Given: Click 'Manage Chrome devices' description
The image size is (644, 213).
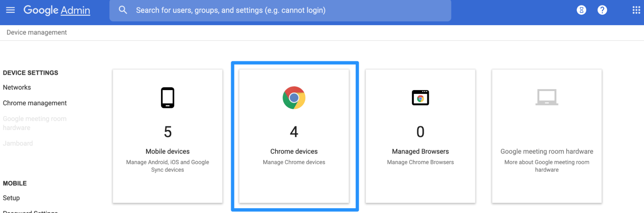Looking at the screenshot, I should pyautogui.click(x=294, y=162).
